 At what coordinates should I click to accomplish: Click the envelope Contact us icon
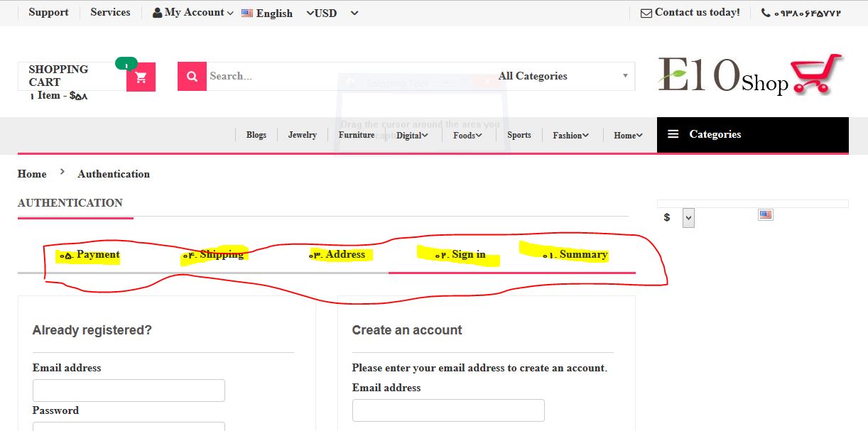coord(646,13)
